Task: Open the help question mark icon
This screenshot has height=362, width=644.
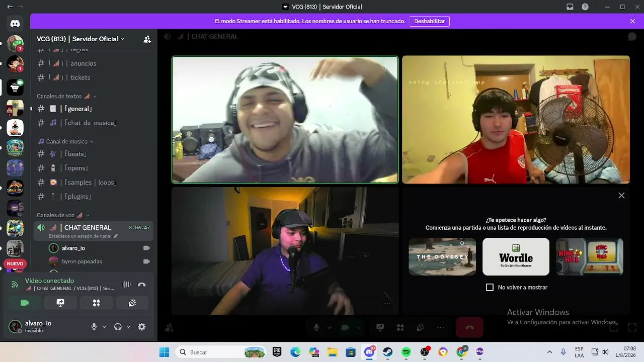Action: (x=585, y=7)
